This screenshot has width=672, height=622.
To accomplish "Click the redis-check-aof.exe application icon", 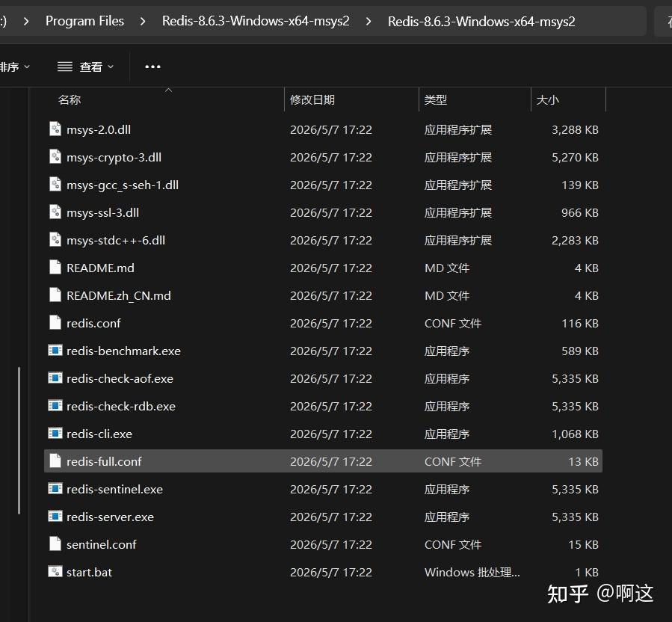I will tap(55, 378).
